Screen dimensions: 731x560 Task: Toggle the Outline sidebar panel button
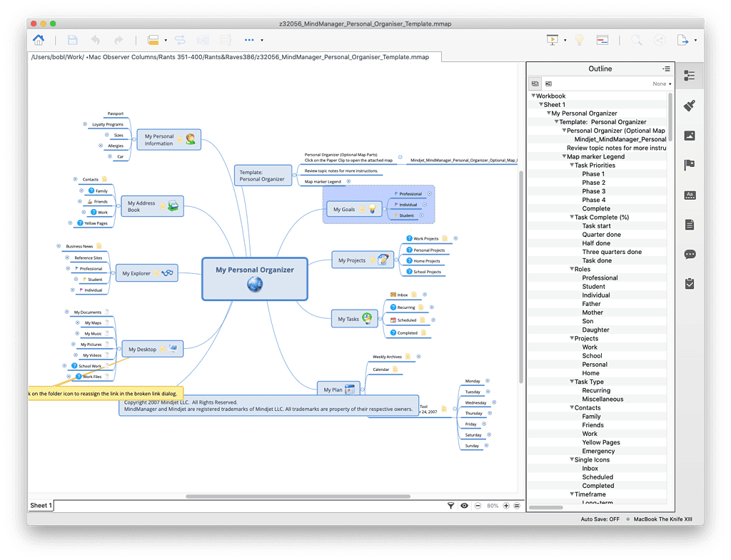tap(689, 76)
